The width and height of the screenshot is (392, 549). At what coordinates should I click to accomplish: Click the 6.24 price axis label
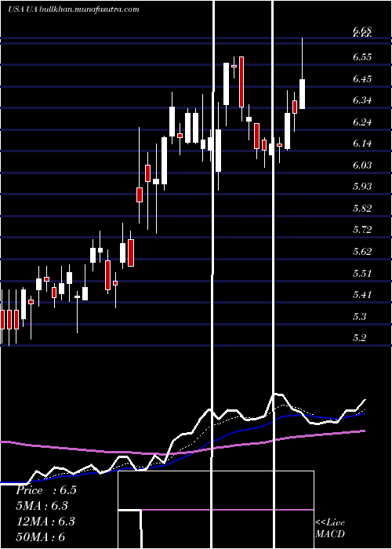coord(362,122)
